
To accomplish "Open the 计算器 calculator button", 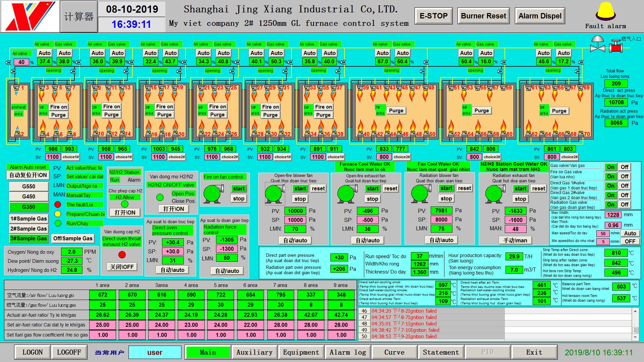I will coord(79,16).
